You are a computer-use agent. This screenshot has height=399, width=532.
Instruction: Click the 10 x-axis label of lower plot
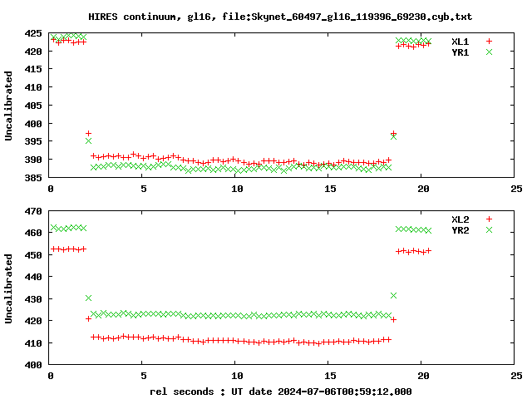(x=237, y=376)
